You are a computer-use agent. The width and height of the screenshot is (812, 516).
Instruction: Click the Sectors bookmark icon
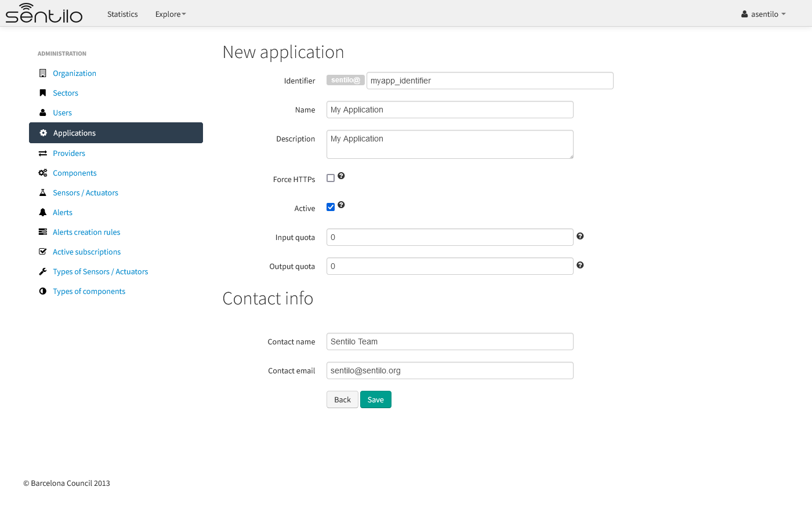42,93
